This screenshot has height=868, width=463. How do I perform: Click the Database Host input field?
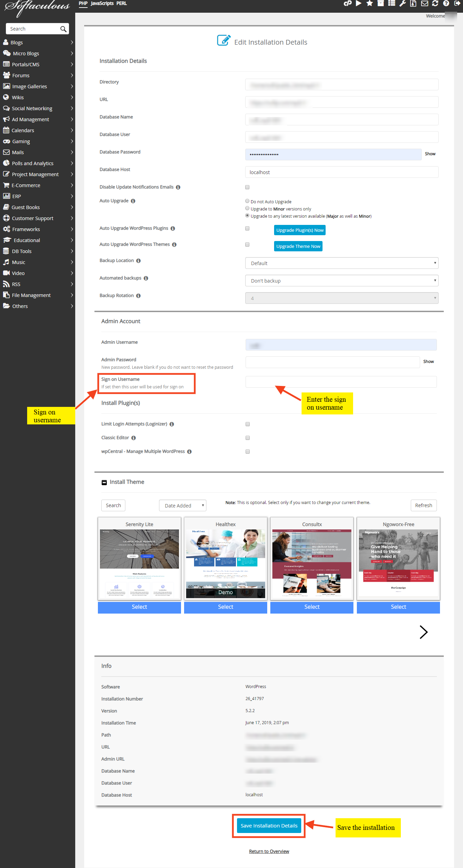tap(342, 172)
